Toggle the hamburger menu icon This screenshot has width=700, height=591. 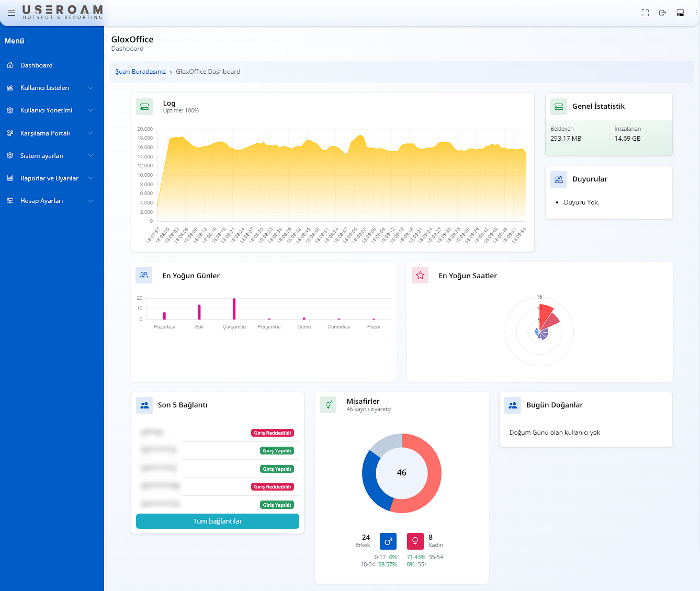(12, 13)
